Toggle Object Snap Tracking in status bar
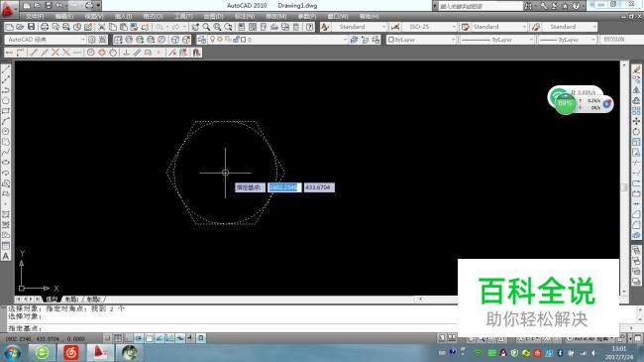Image resolution: width=644 pixels, height=362 pixels. 160,338
